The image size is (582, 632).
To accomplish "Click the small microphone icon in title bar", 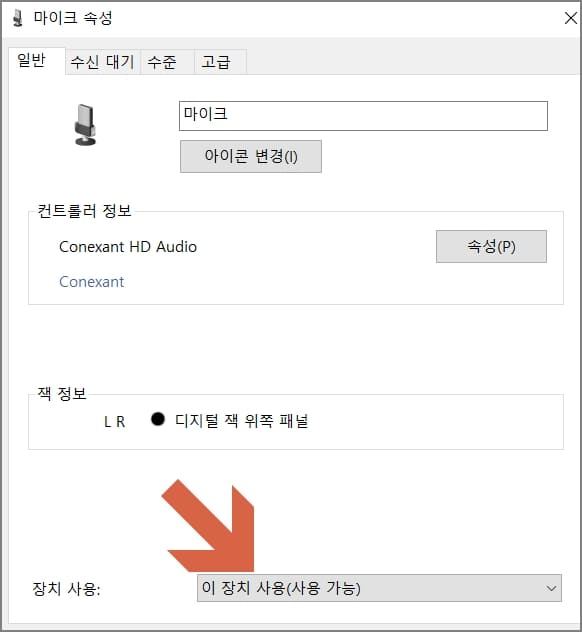I will (17, 19).
